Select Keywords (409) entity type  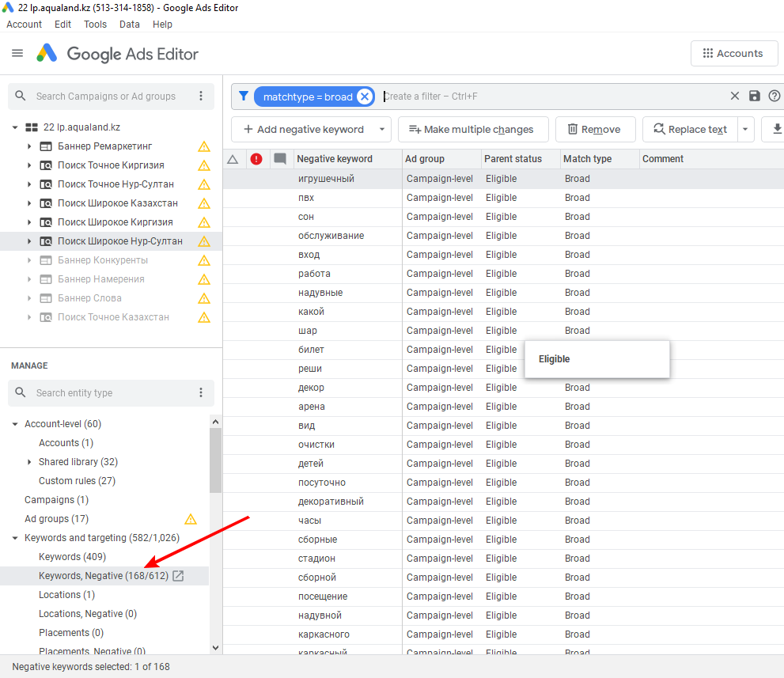(73, 557)
